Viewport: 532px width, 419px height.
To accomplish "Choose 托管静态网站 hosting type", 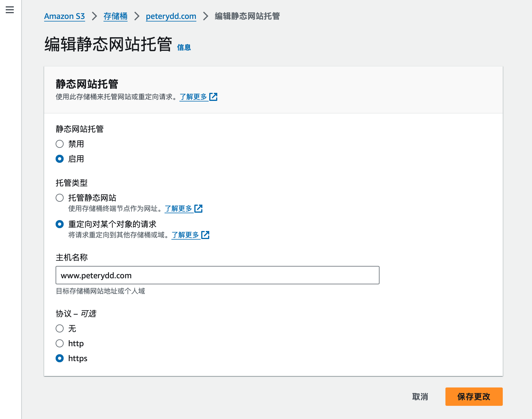I will coord(60,198).
